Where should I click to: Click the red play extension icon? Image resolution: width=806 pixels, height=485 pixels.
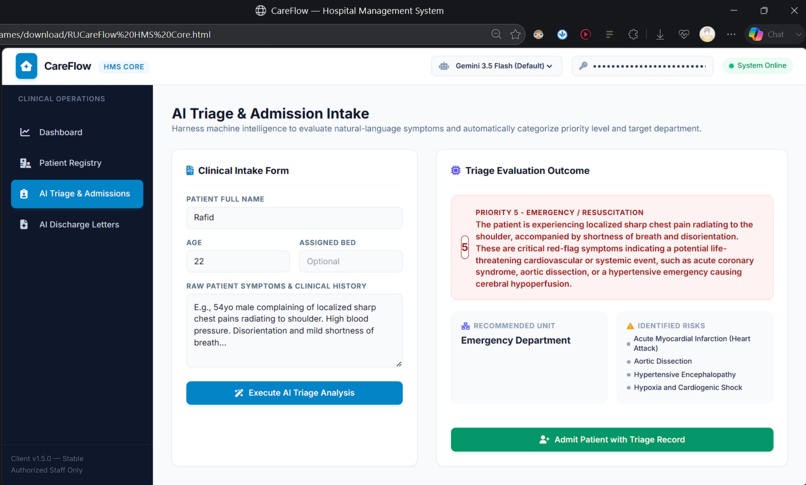[585, 34]
